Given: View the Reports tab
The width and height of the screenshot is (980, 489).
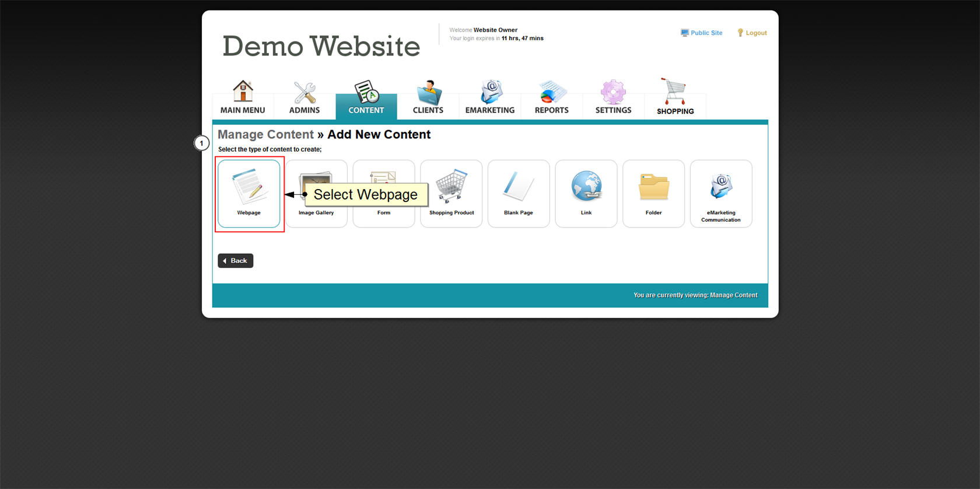Looking at the screenshot, I should coord(552,98).
